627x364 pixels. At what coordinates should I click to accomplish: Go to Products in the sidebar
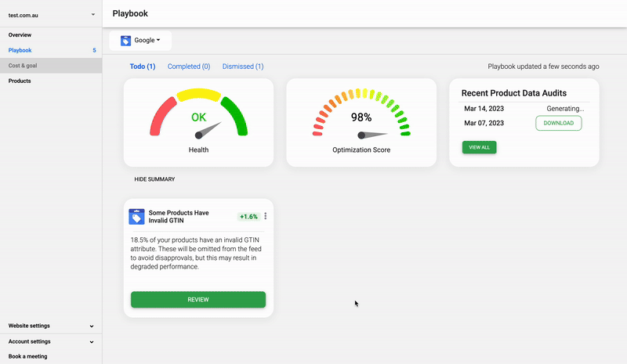tap(20, 81)
